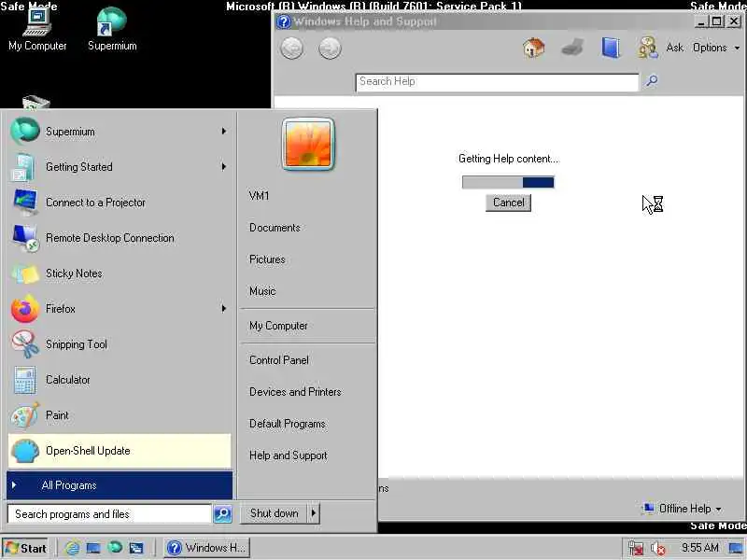Expand the Getting Started submenu arrow
Screen dimensions: 747x560
[x=223, y=167]
